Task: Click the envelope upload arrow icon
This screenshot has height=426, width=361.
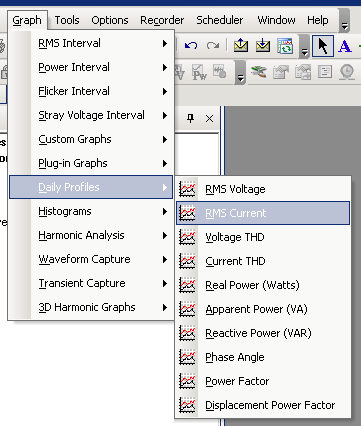Action: (241, 45)
